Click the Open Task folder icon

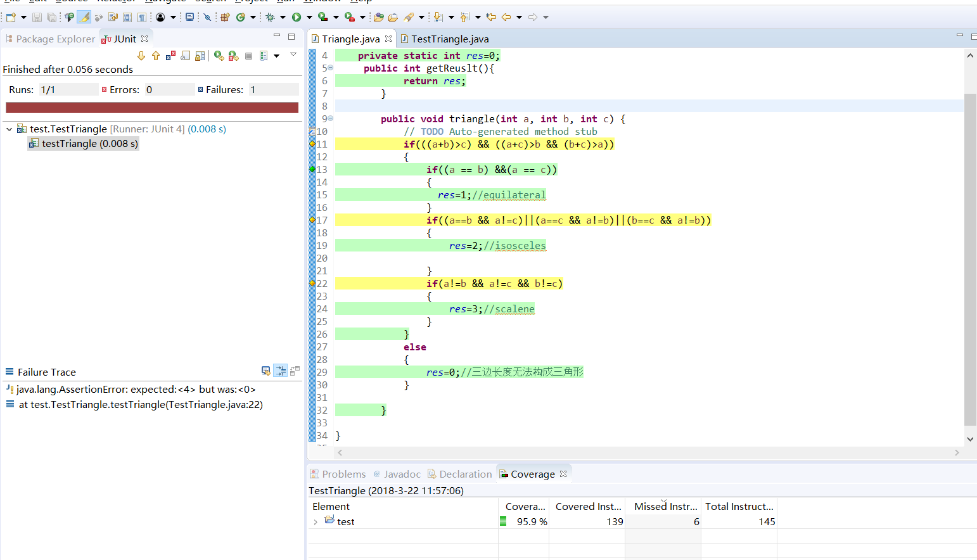click(x=393, y=17)
